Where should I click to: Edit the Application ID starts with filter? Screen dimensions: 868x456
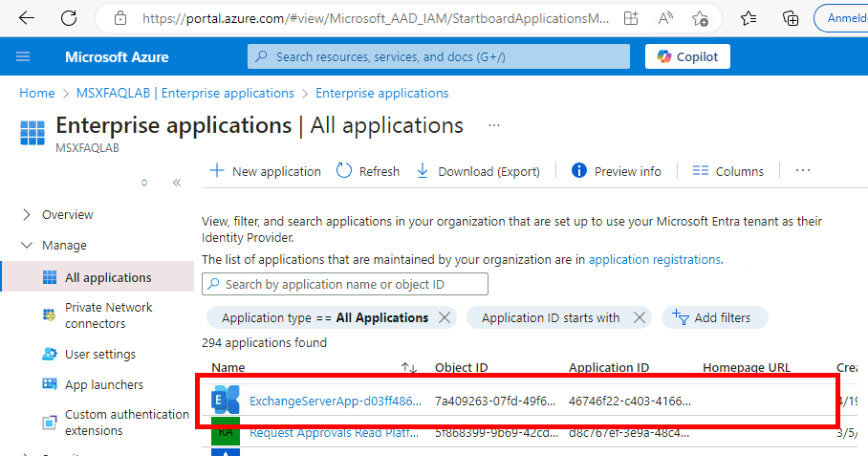point(551,318)
